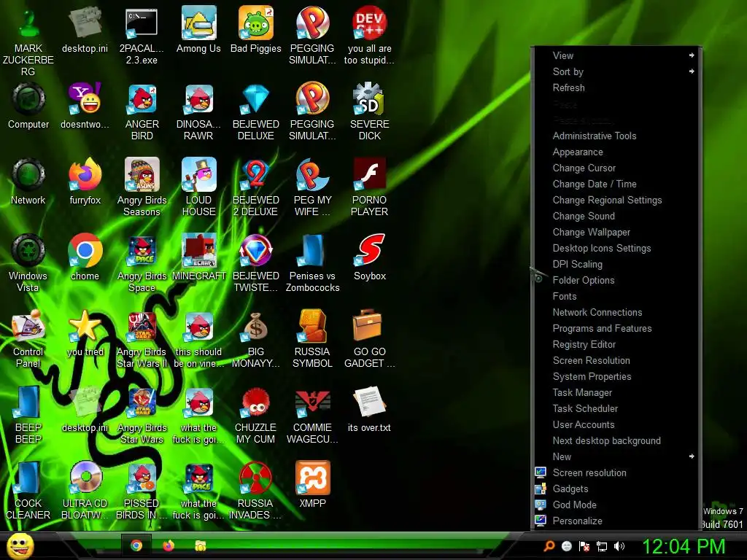Screen dimensions: 747x560
Task: Click the Action Center flag tray icon
Action: (x=584, y=546)
